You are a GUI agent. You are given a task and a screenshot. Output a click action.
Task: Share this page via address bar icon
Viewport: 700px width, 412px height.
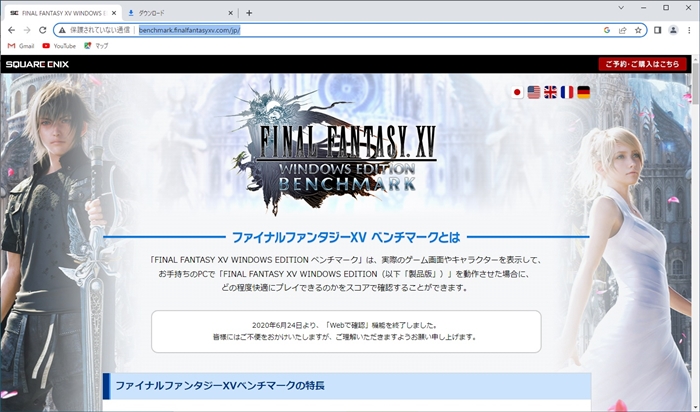(622, 30)
